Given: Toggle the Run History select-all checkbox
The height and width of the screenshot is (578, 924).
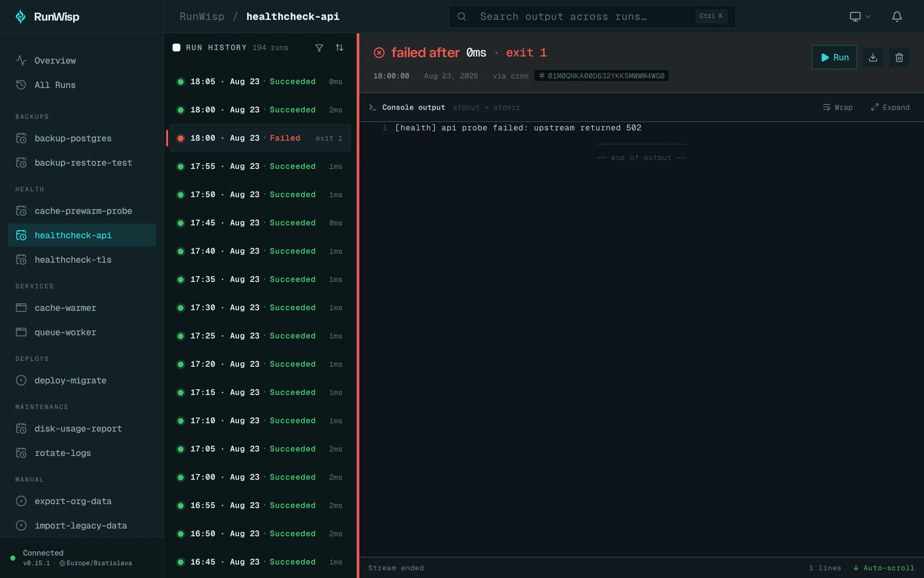Looking at the screenshot, I should tap(176, 48).
